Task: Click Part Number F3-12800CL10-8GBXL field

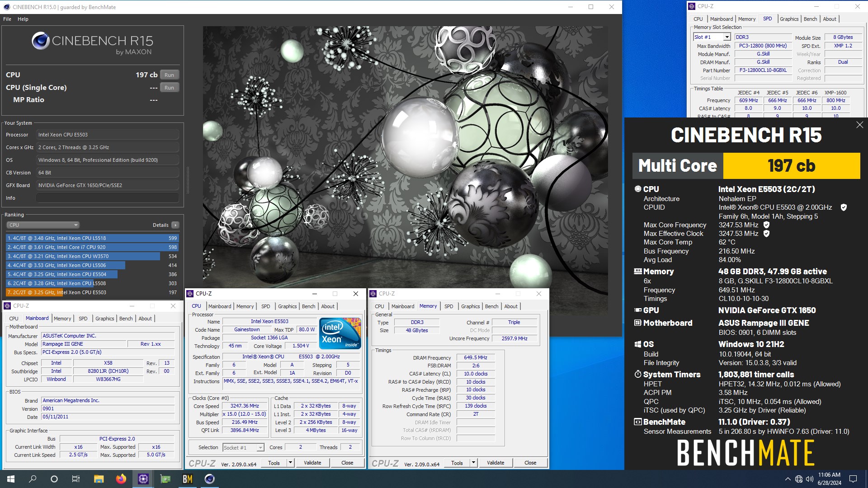Action: (763, 70)
